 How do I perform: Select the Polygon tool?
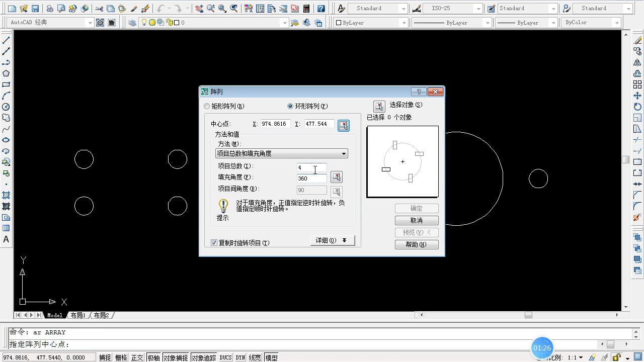point(6,72)
